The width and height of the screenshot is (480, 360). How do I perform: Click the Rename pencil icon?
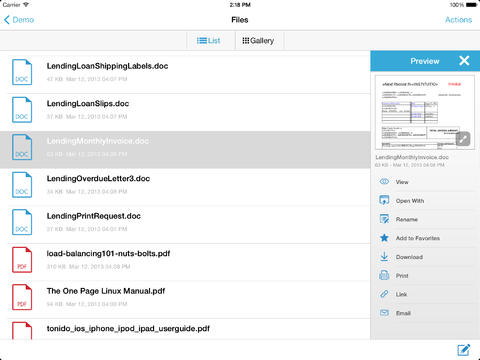pos(384,219)
